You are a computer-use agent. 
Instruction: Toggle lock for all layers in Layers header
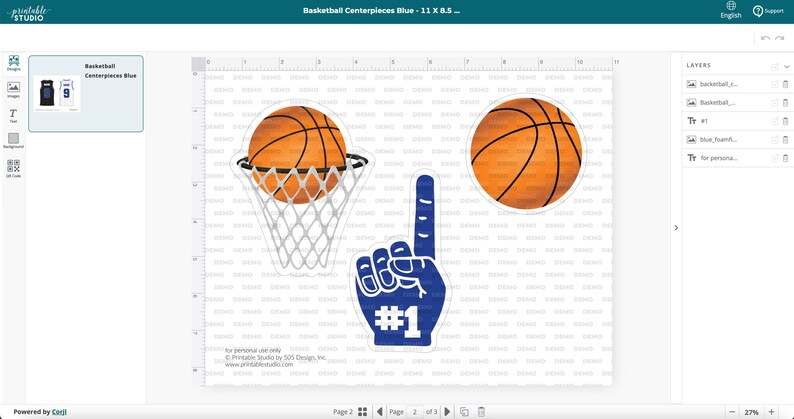(x=775, y=66)
